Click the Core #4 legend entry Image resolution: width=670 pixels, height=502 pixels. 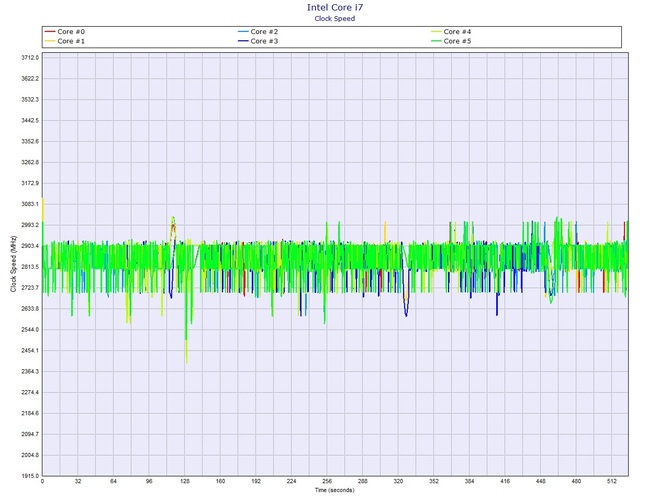pos(451,32)
